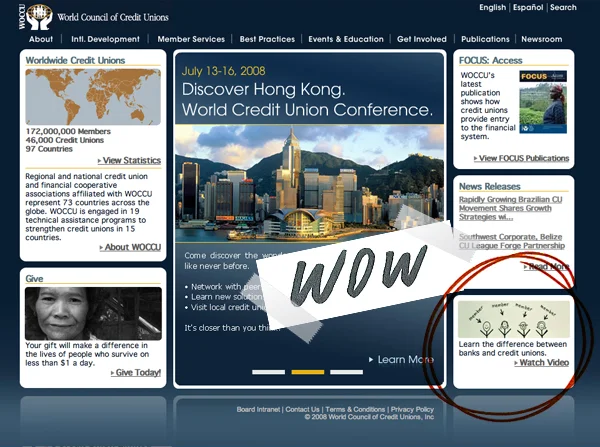The height and width of the screenshot is (447, 600).
Task: Open the Terms & Conditions footer link
Action: pyautogui.click(x=355, y=409)
